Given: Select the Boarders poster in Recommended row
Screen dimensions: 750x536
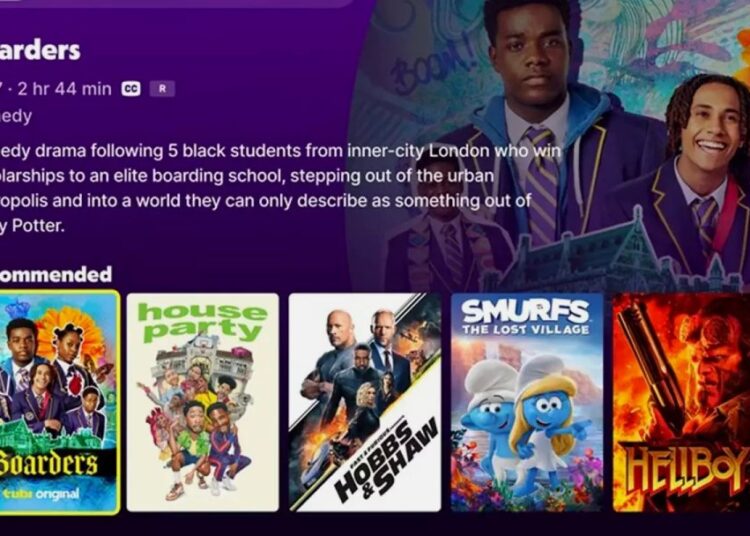Looking at the screenshot, I should (x=59, y=402).
